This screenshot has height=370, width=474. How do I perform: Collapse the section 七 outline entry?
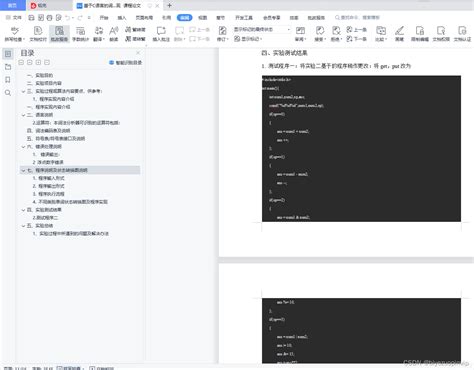pyautogui.click(x=23, y=170)
